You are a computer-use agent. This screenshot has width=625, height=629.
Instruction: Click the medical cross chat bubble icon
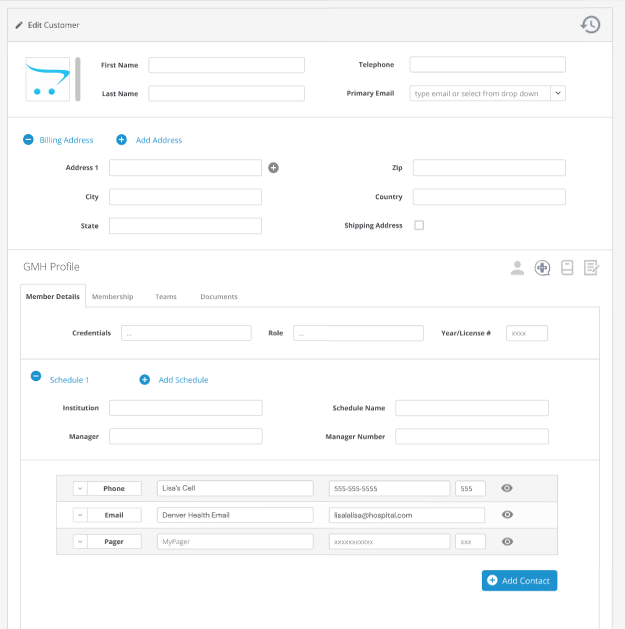coord(542,268)
